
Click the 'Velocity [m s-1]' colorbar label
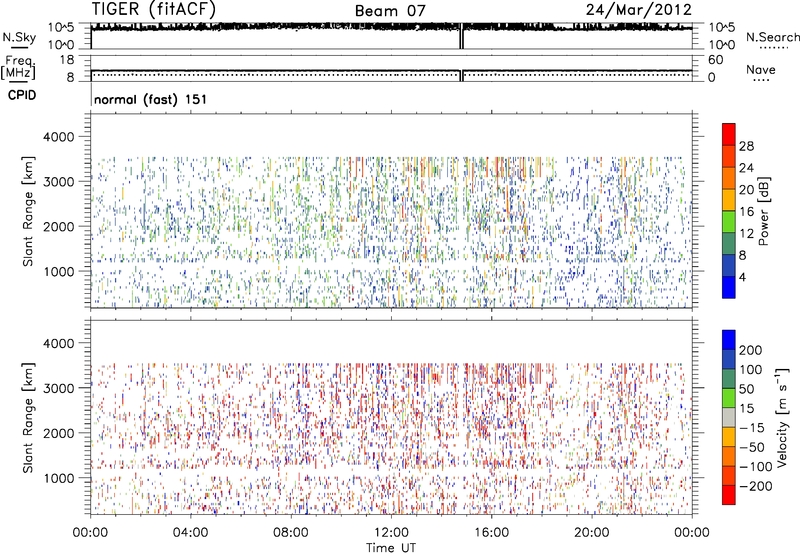[782, 417]
